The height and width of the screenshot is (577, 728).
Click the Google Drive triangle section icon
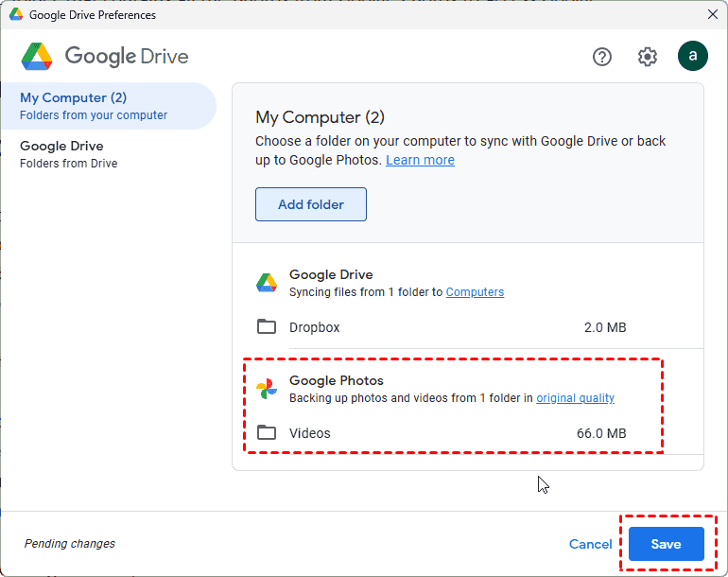click(267, 283)
